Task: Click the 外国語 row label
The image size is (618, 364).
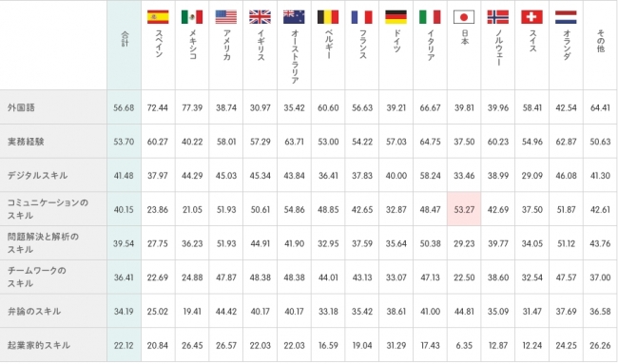Action: point(21,107)
